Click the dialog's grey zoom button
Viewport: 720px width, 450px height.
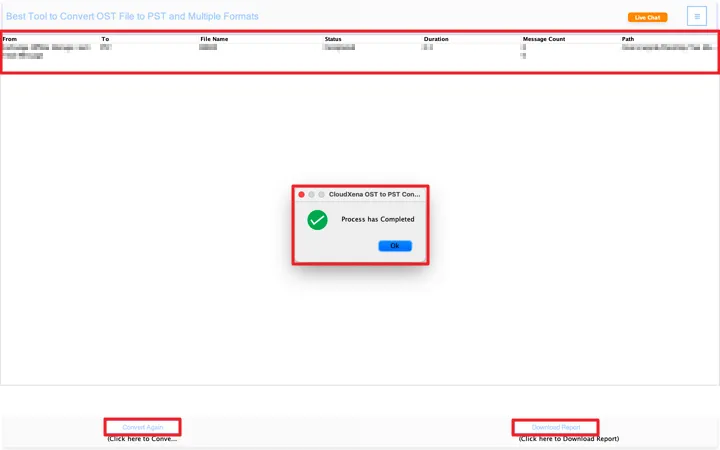pos(322,194)
